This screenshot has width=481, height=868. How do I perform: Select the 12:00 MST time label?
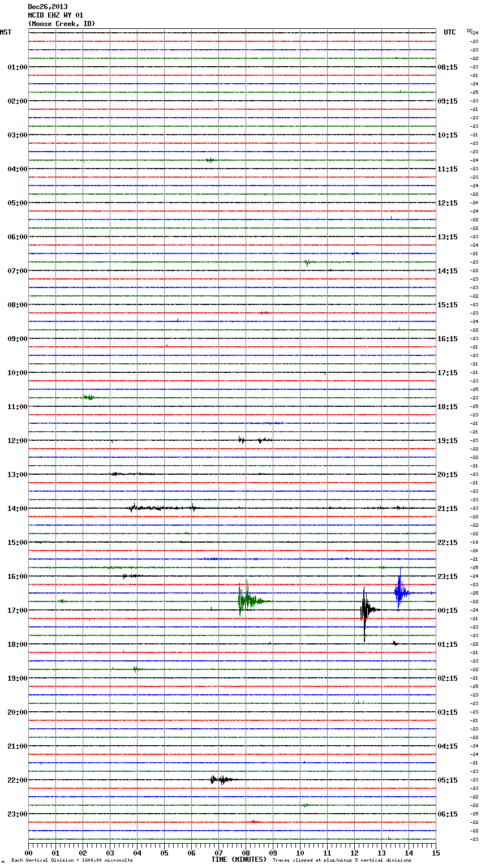(x=17, y=441)
